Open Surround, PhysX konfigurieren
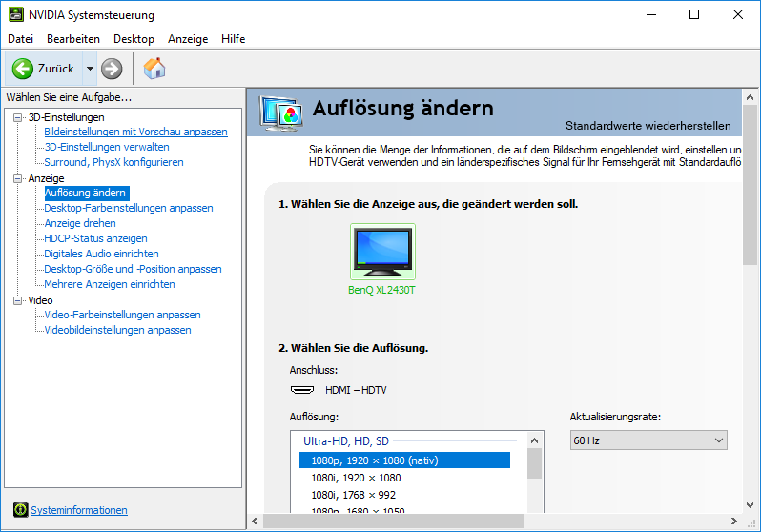 click(x=114, y=162)
